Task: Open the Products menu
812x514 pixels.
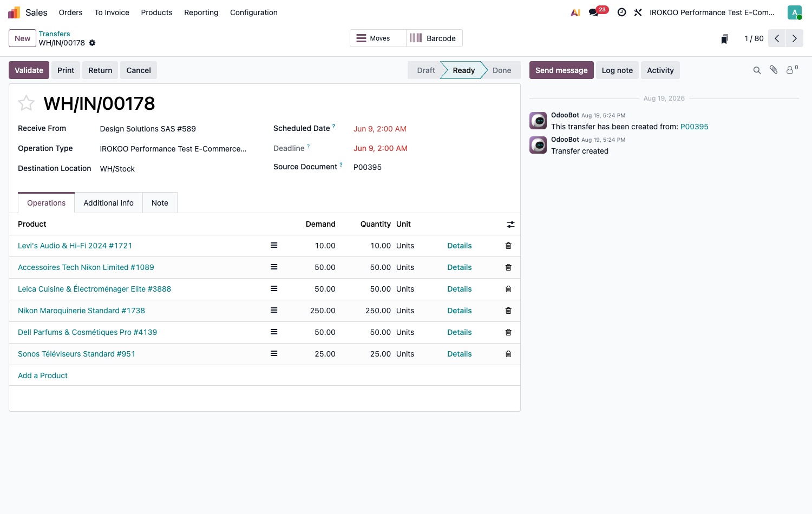Action: pos(156,12)
